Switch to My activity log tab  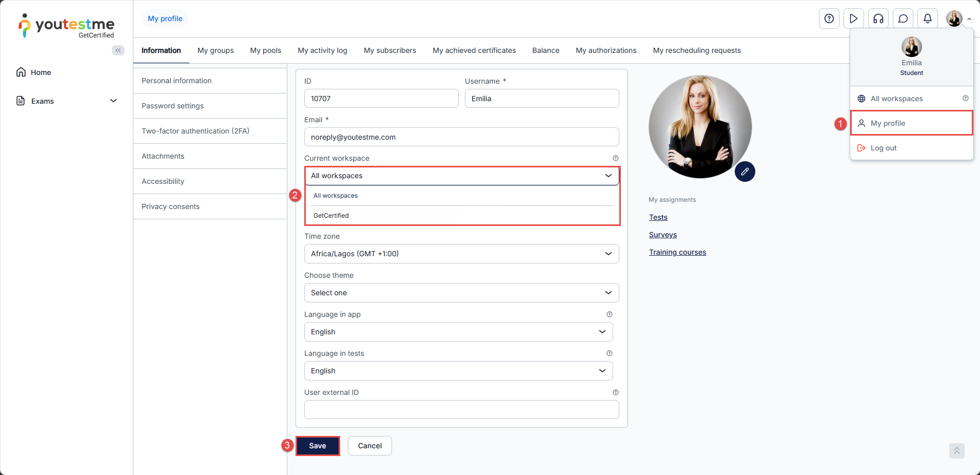pos(322,50)
